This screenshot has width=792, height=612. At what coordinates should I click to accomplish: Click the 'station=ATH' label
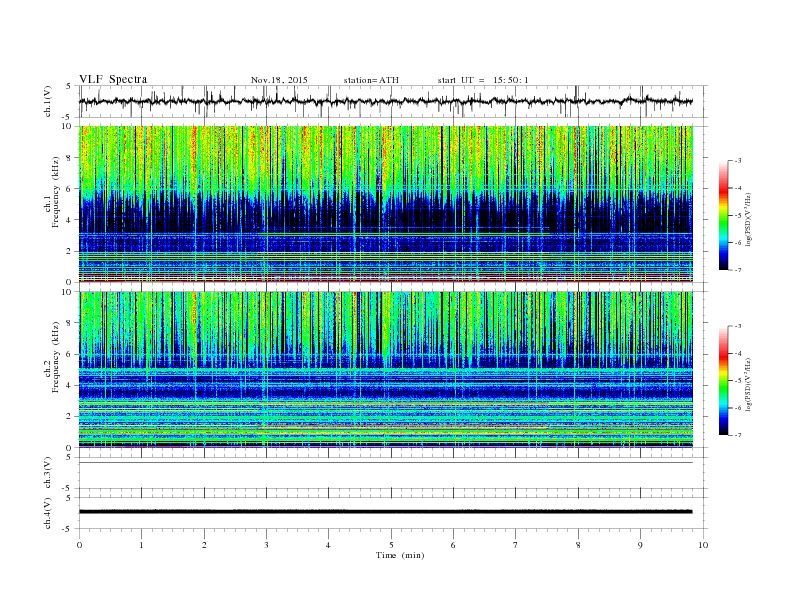(x=371, y=80)
